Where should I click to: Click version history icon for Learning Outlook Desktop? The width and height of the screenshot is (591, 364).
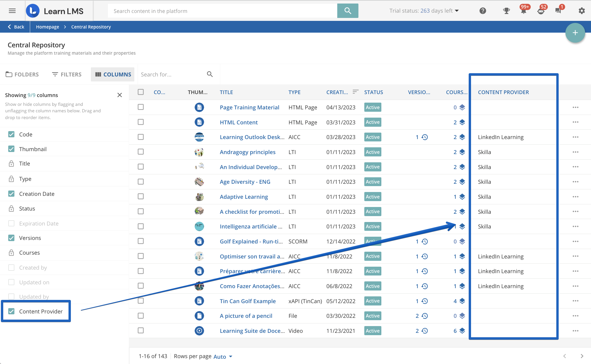(x=425, y=137)
